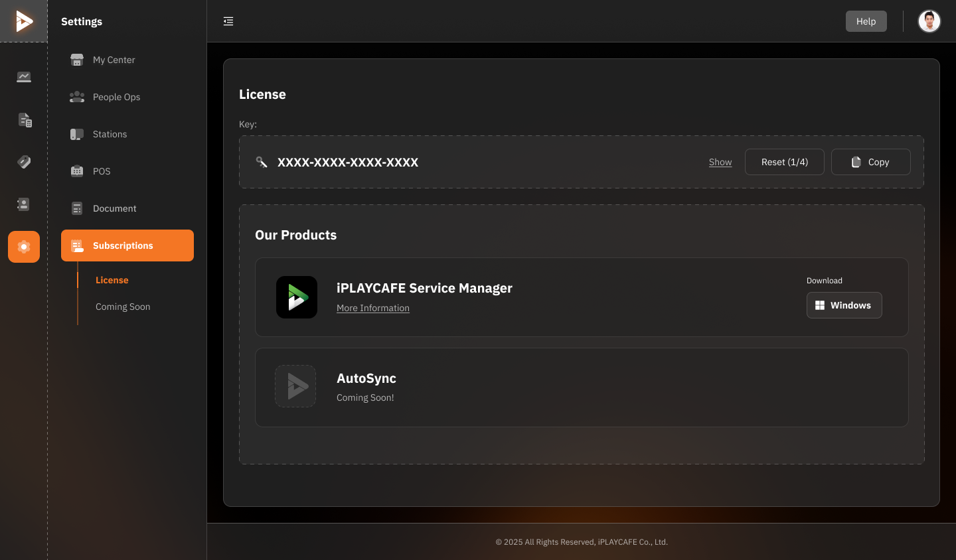The height and width of the screenshot is (560, 956).
Task: Click the Stations device icon
Action: pyautogui.click(x=77, y=134)
